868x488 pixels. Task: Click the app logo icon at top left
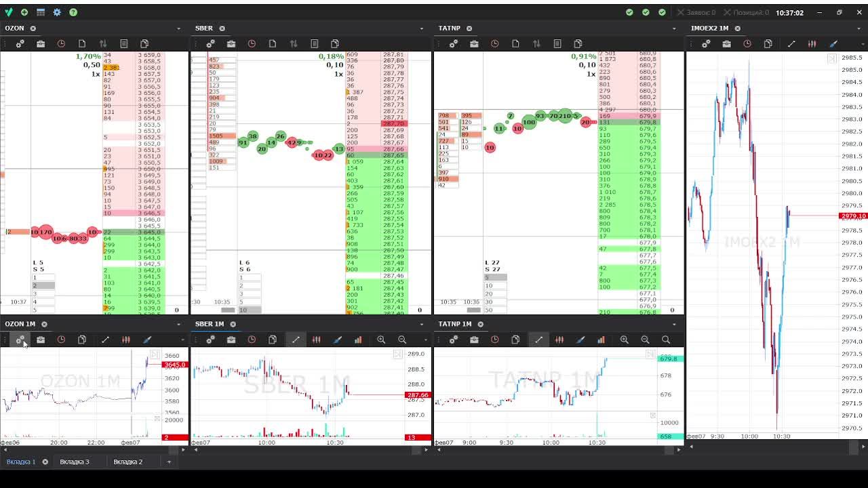coord(8,12)
